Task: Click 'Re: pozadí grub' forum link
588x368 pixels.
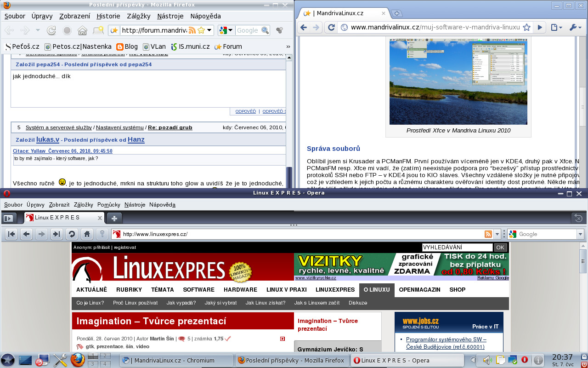Action: (x=170, y=127)
